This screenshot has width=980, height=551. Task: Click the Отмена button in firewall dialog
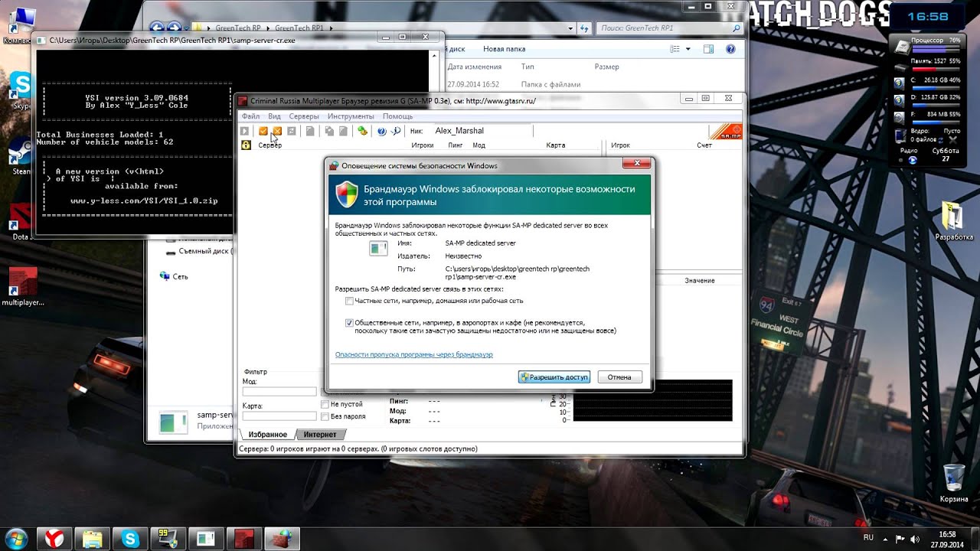[x=619, y=377]
